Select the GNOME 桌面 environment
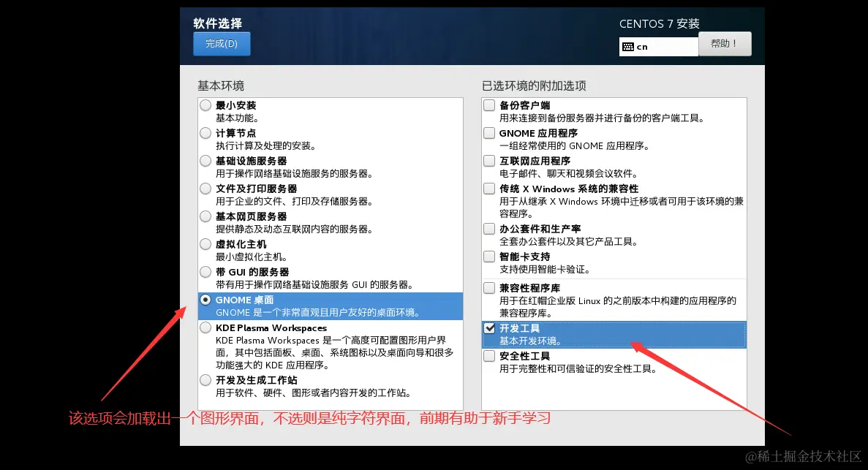 [x=205, y=299]
